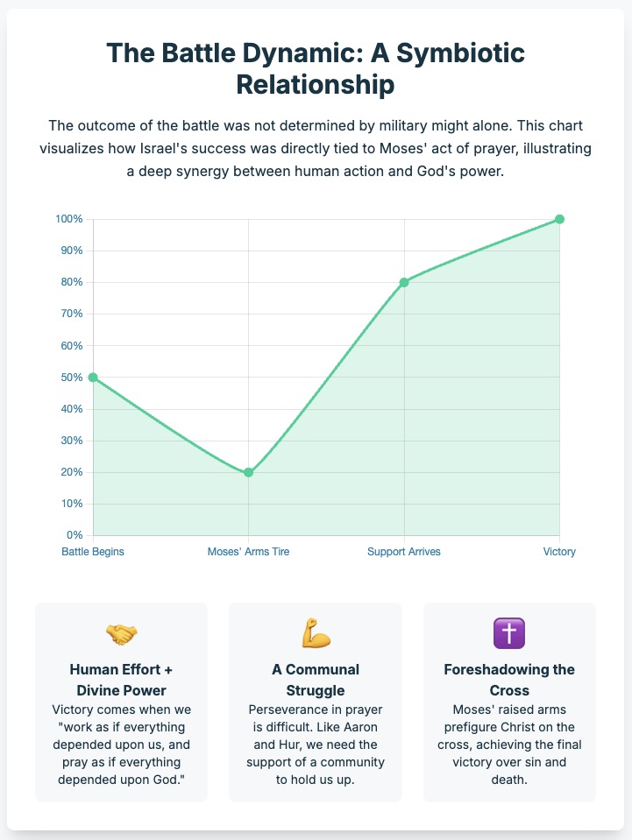Click the Human Effort + Divine Power heading
The image size is (632, 840).
[121, 680]
